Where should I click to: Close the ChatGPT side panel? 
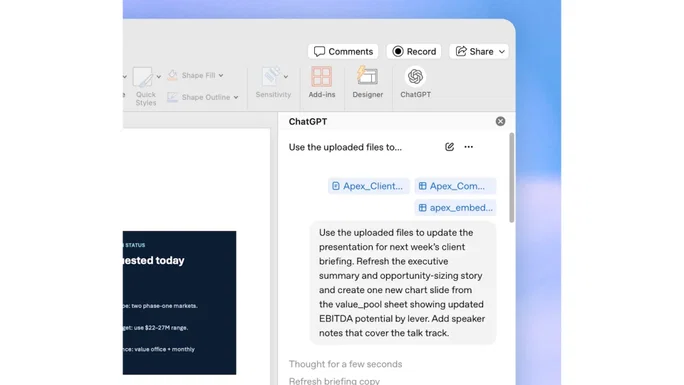(500, 121)
